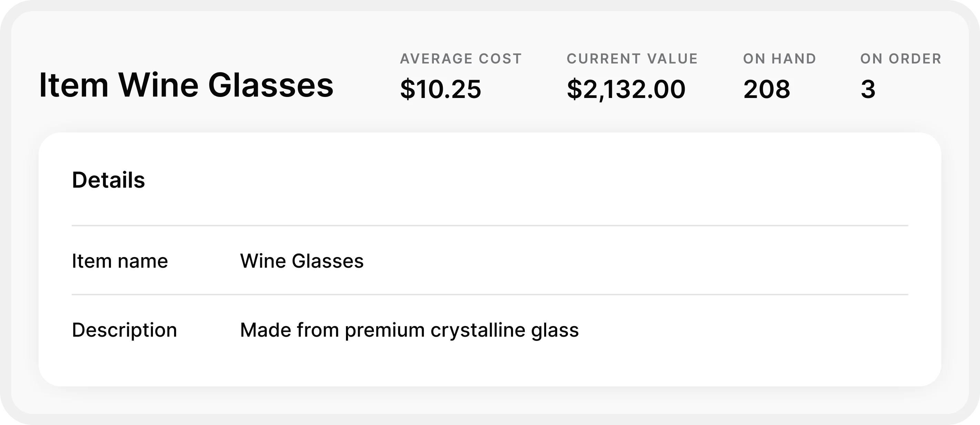Click the word 'Item' in main heading
Screen dimensions: 980x425
tap(74, 85)
